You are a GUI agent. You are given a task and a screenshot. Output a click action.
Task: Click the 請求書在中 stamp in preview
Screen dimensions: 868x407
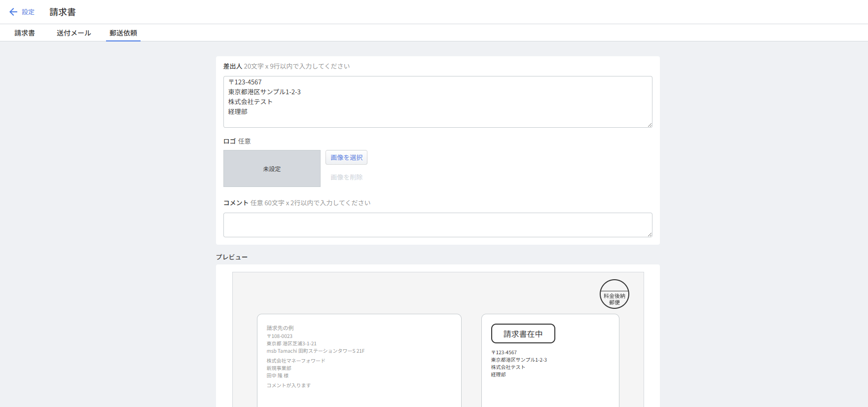523,334
